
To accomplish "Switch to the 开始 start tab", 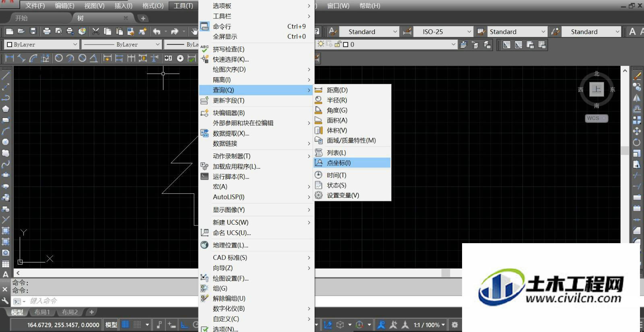I will click(x=21, y=18).
